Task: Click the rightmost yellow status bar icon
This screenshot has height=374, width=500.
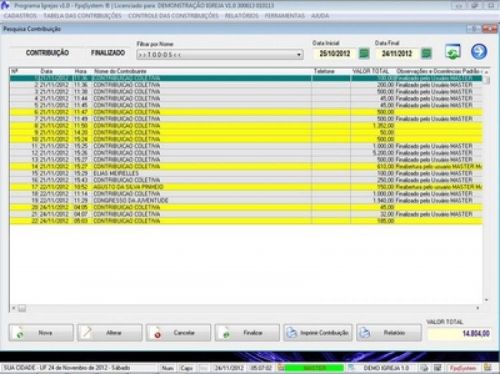Action: pos(488,367)
